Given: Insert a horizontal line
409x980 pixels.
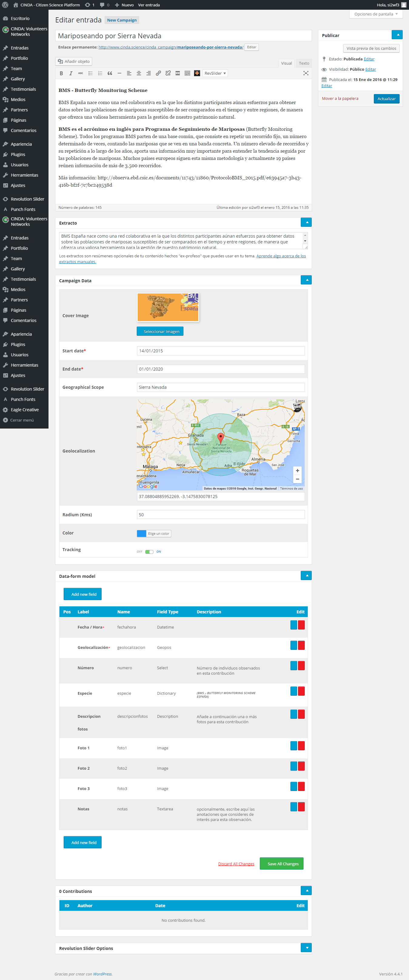Looking at the screenshot, I should (119, 73).
